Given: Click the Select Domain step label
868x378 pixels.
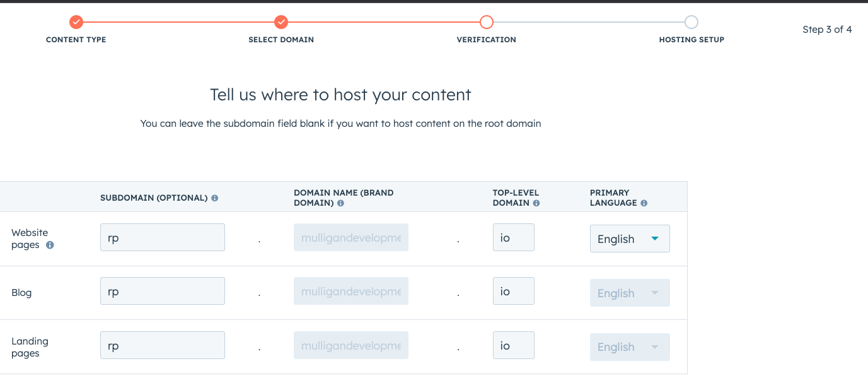Looking at the screenshot, I should (281, 39).
